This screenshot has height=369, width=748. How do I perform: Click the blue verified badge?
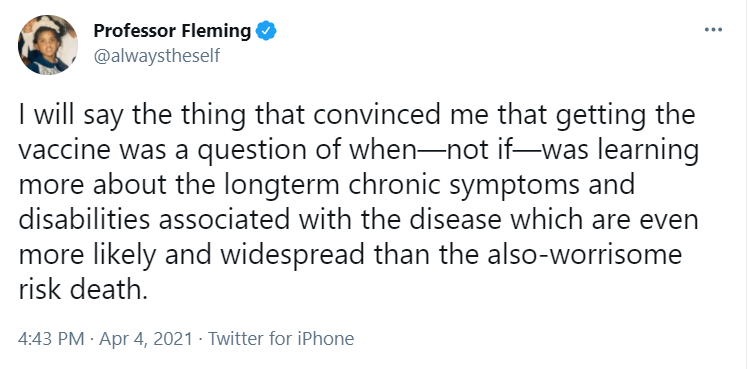pyautogui.click(x=266, y=31)
